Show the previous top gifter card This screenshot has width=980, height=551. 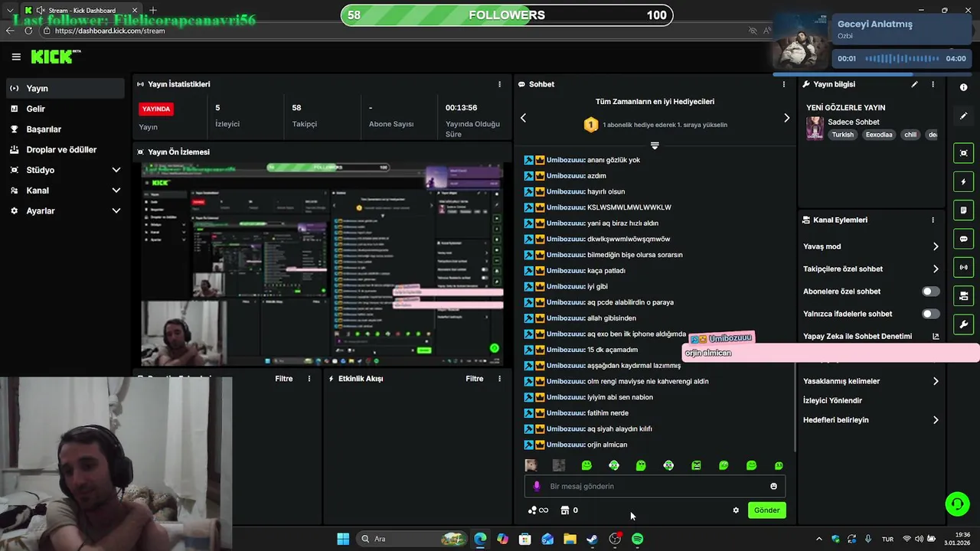tap(524, 118)
